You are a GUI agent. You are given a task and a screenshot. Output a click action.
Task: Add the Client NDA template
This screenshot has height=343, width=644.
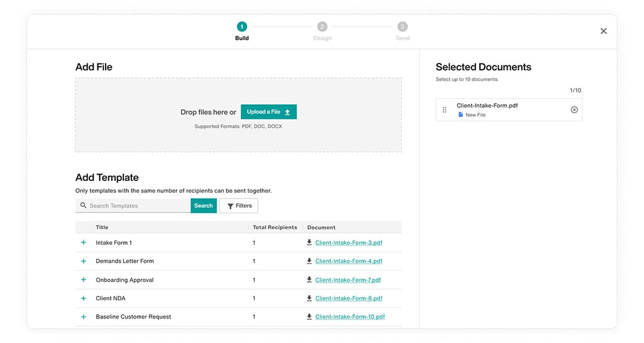(x=83, y=298)
